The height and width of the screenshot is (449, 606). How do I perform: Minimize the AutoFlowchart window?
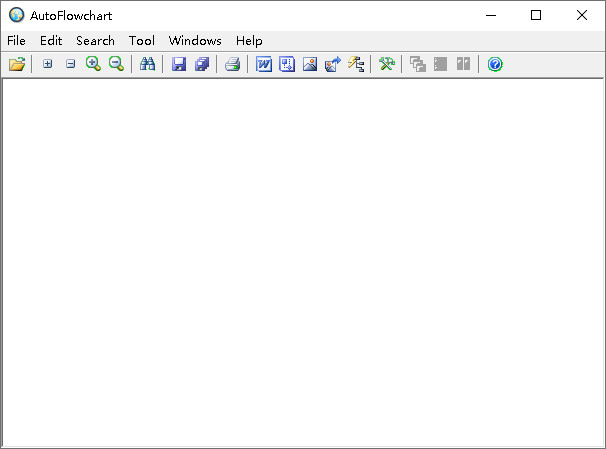click(491, 15)
